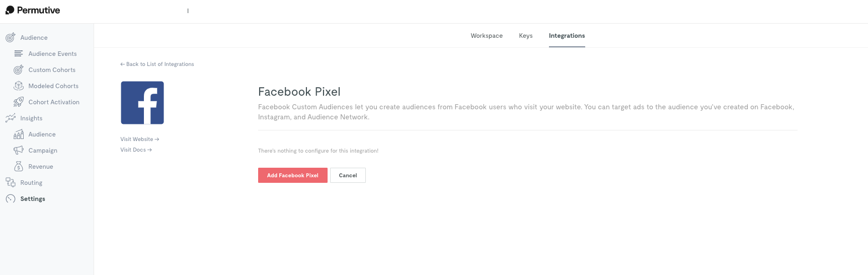Select the Campaign megaphone icon

pyautogui.click(x=19, y=150)
